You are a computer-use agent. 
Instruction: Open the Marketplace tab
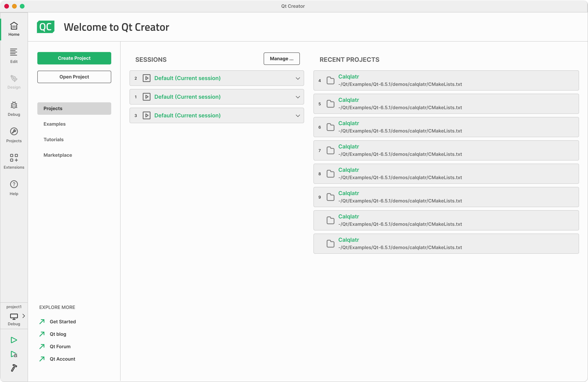(58, 155)
